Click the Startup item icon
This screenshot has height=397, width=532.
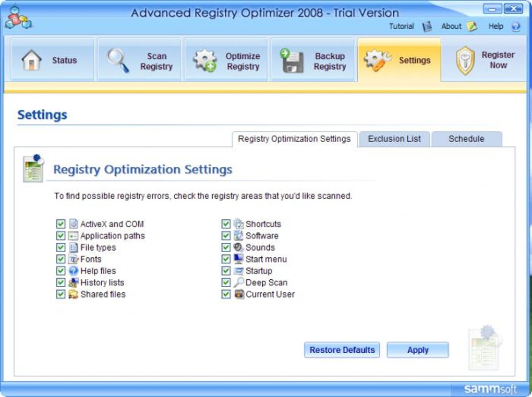[238, 270]
